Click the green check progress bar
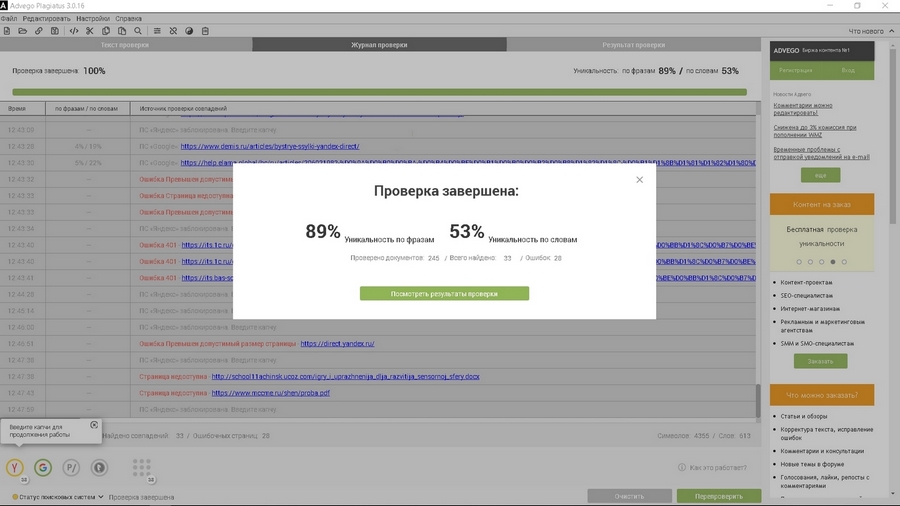 click(x=379, y=92)
